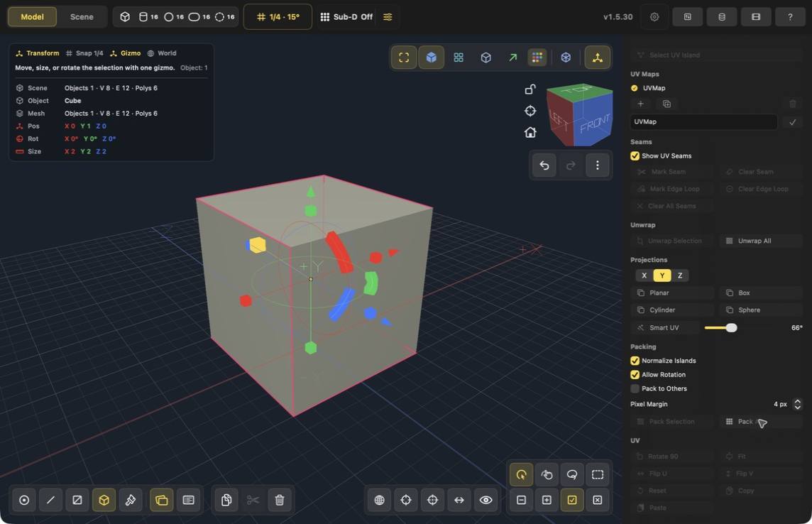Open the help question mark button

click(x=790, y=16)
